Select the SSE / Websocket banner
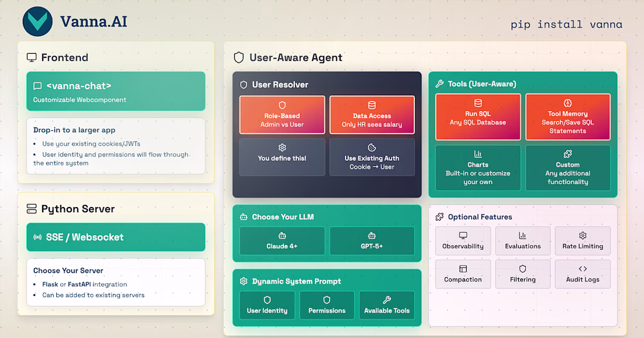 click(x=116, y=237)
